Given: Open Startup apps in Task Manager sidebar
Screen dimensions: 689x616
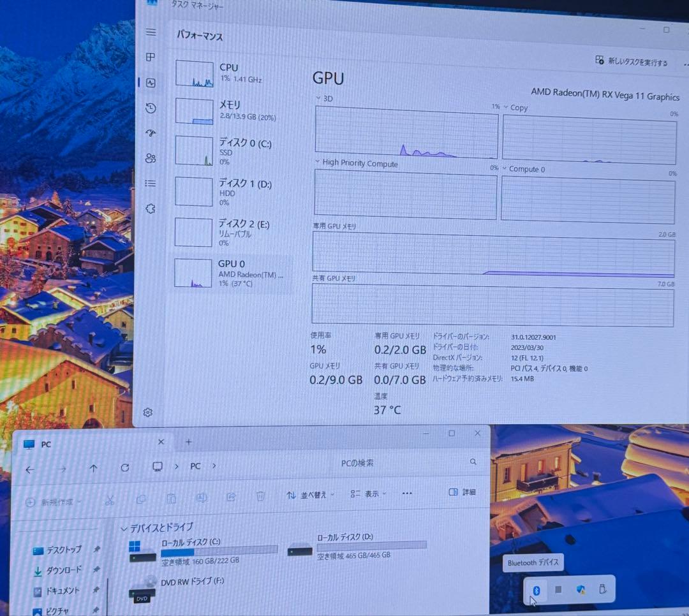Looking at the screenshot, I should coord(151,133).
